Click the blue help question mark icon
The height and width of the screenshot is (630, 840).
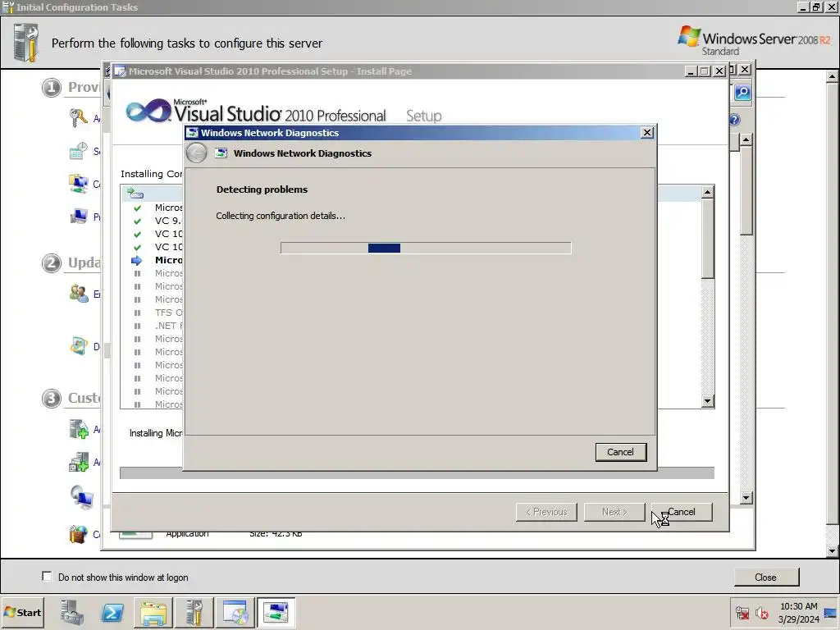point(735,120)
